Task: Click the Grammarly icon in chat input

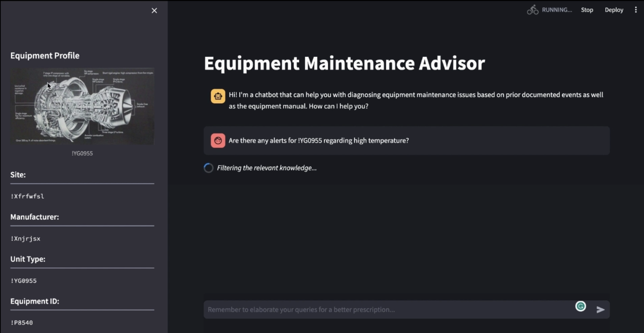Action: 580,306
